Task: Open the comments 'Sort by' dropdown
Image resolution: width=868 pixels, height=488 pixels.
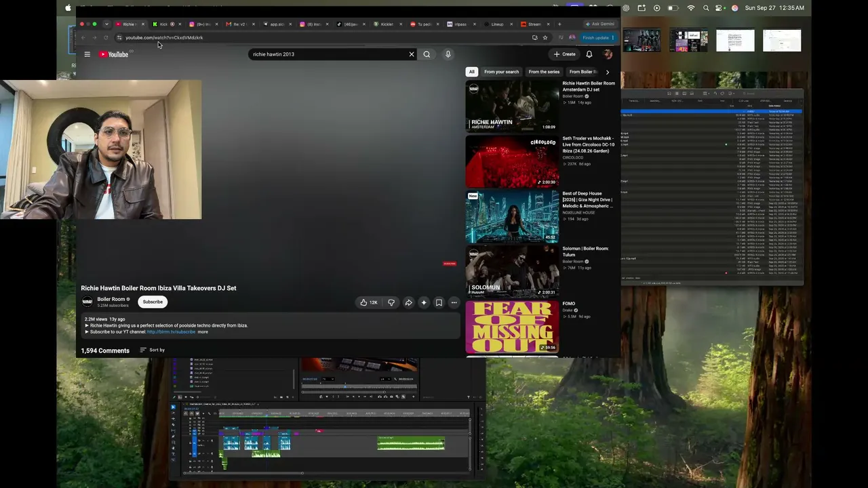Action: coord(153,350)
